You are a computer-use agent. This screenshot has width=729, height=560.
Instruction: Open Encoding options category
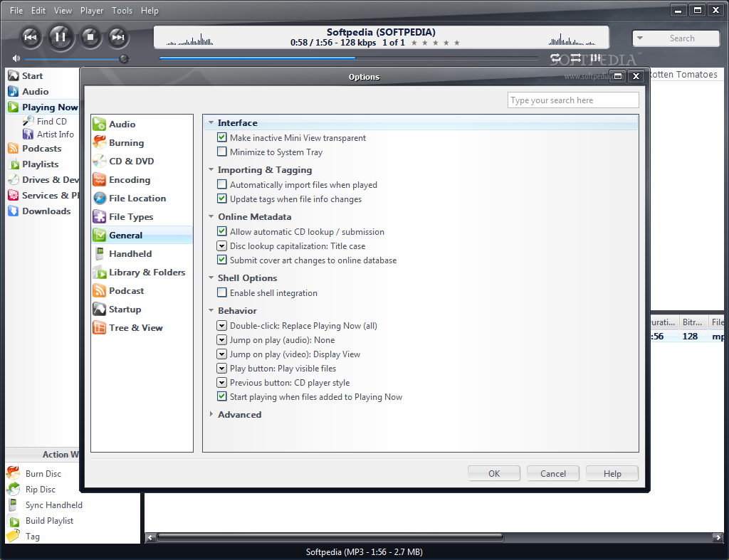142,180
